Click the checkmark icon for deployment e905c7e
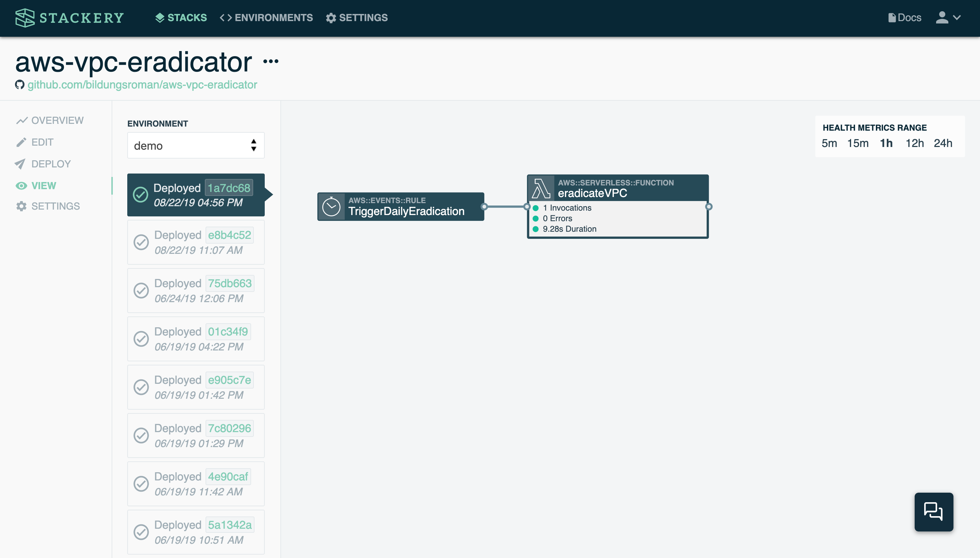Viewport: 980px width, 558px height. click(141, 387)
